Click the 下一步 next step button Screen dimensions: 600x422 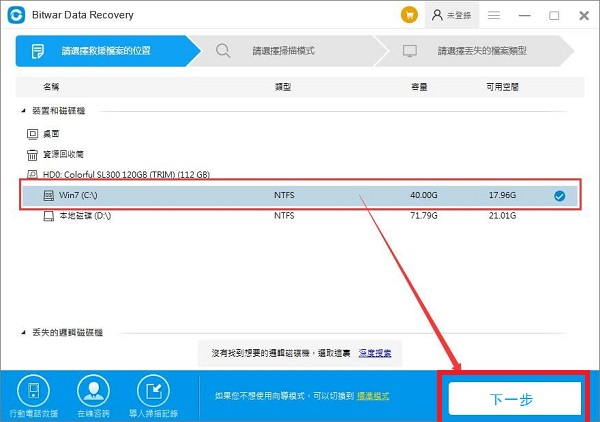pyautogui.click(x=515, y=399)
